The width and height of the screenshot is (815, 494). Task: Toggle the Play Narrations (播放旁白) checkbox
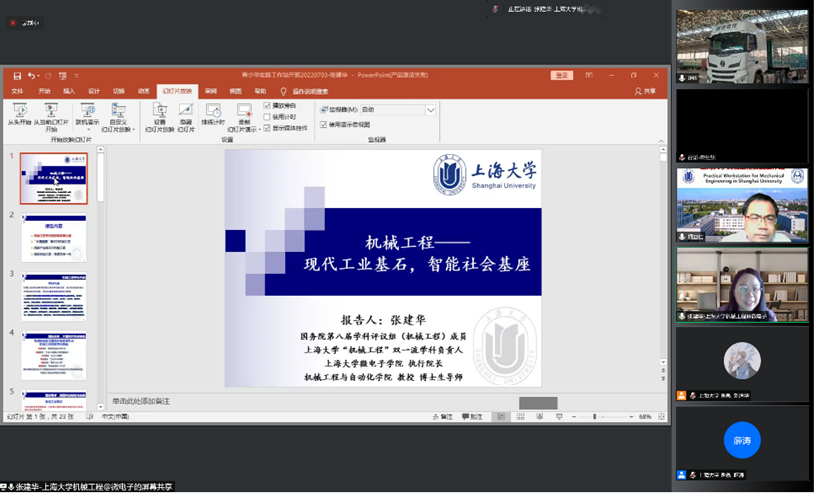[x=267, y=105]
